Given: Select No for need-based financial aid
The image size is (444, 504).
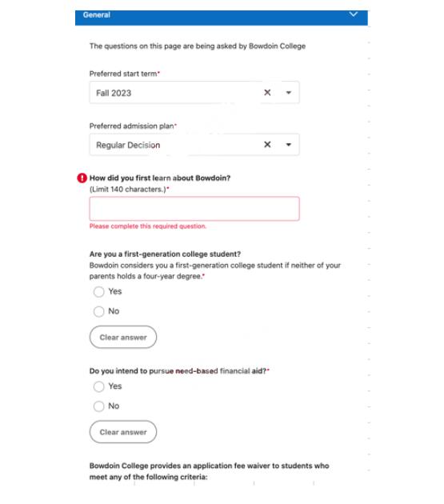Looking at the screenshot, I should (98, 406).
